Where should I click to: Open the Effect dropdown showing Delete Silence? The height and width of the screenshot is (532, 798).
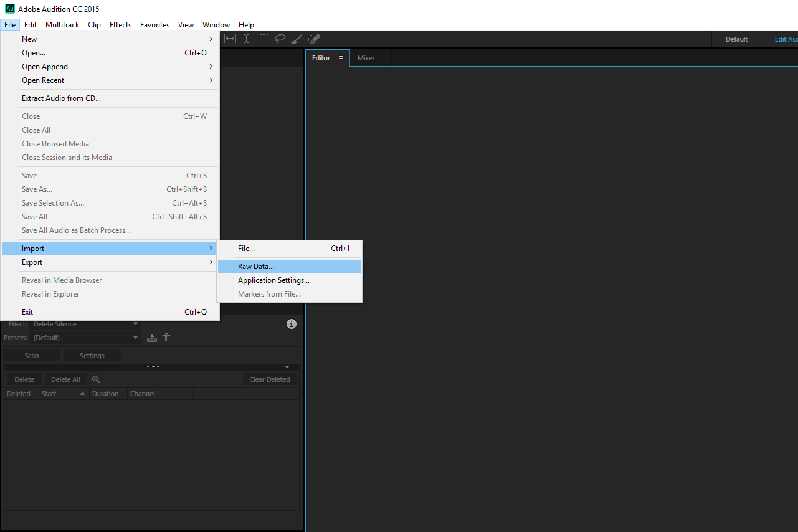pos(85,324)
